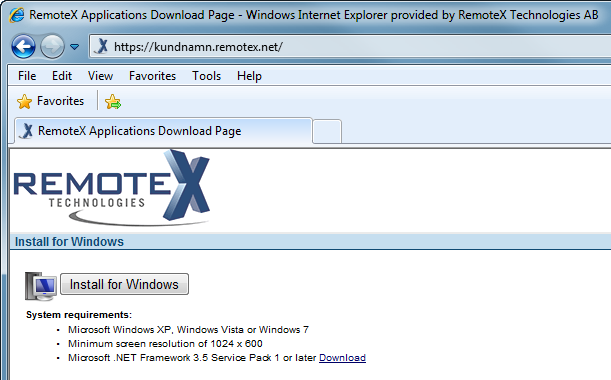Click the RemoteX icon on the page tab

click(27, 131)
